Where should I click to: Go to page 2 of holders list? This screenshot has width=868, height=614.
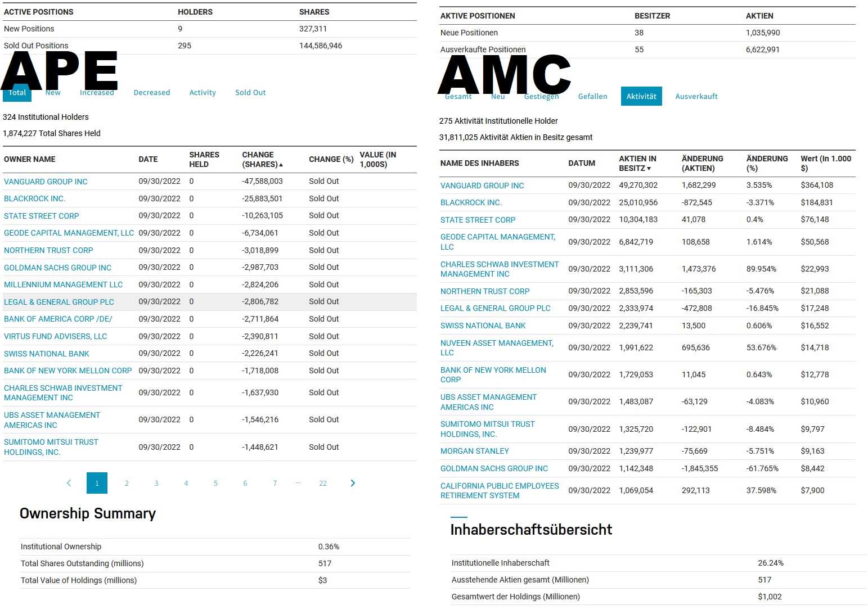click(x=127, y=483)
